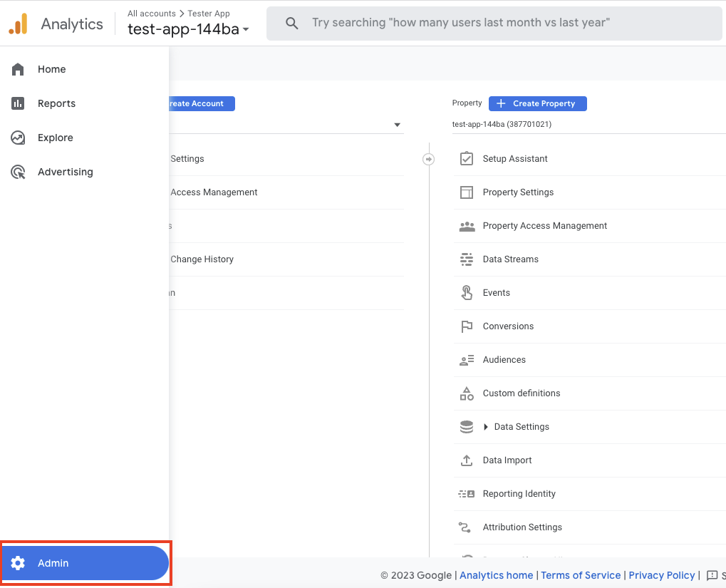Click the Home house icon
Image resolution: width=726 pixels, height=588 pixels.
click(18, 69)
